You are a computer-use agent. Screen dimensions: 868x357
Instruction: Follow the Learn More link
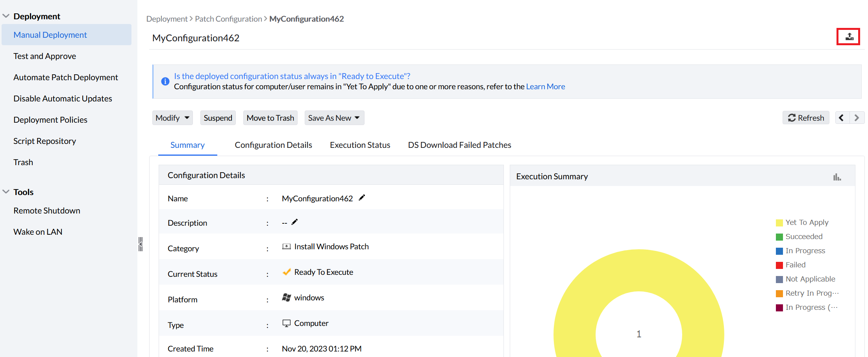pyautogui.click(x=545, y=86)
